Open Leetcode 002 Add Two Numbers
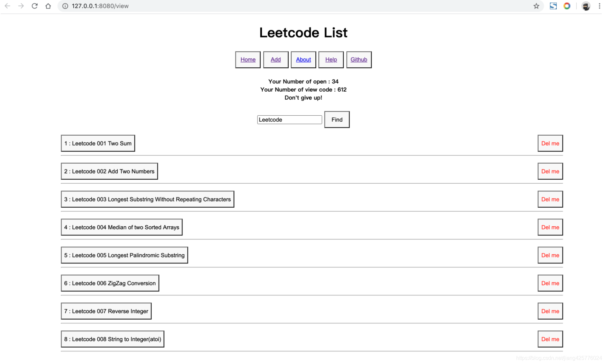This screenshot has width=605, height=364. pos(109,171)
